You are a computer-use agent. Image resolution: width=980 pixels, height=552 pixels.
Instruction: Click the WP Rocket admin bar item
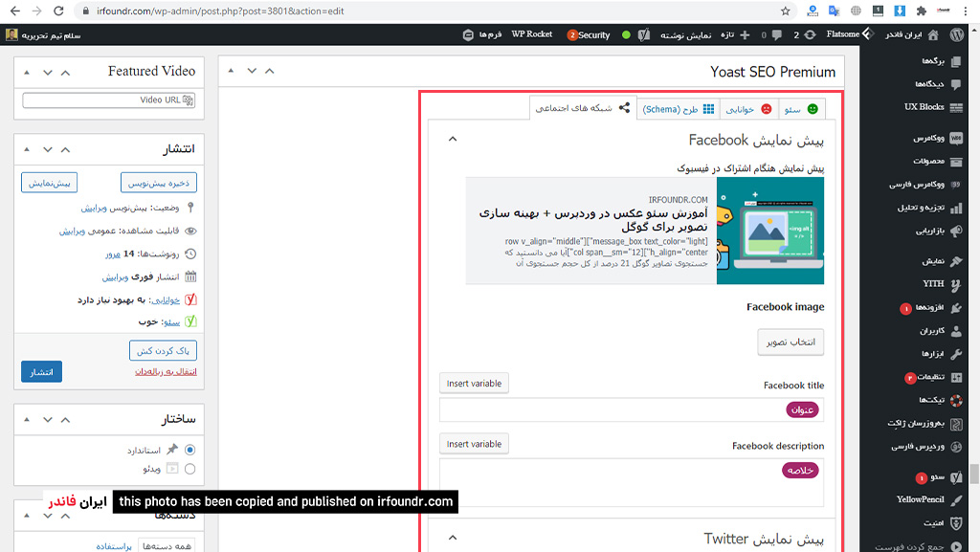point(531,34)
